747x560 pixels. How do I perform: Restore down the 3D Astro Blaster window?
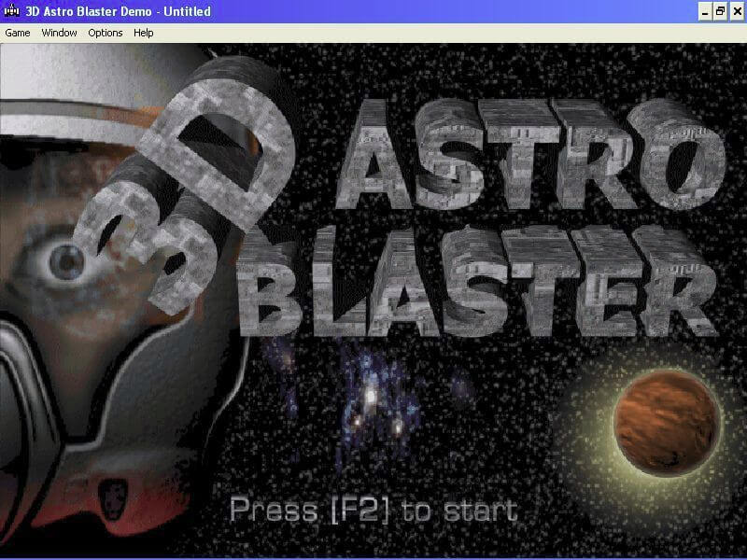720,11
